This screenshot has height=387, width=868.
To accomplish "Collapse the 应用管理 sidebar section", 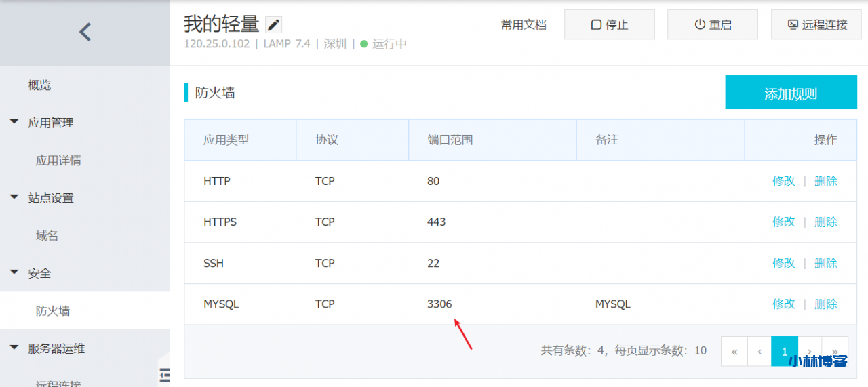I will [14, 123].
